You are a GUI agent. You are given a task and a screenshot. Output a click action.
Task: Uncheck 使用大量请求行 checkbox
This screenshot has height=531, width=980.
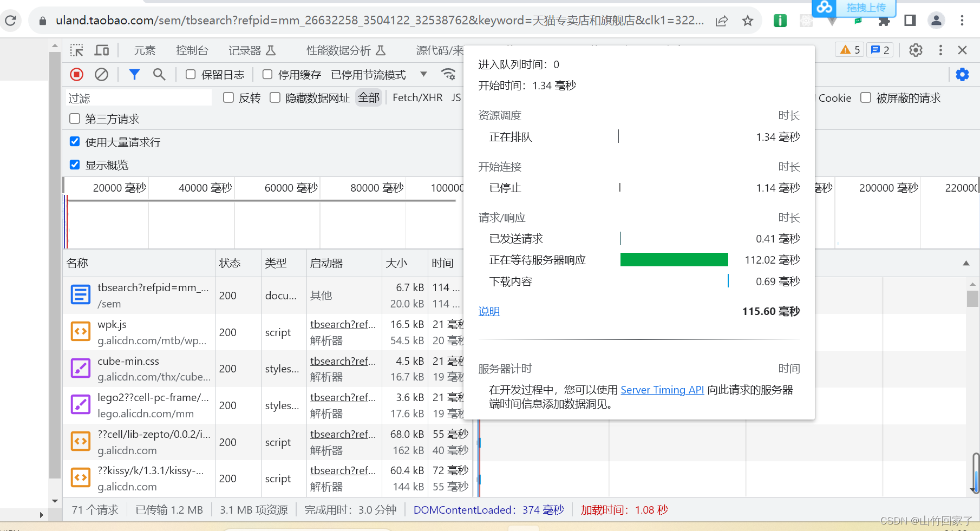pos(75,142)
